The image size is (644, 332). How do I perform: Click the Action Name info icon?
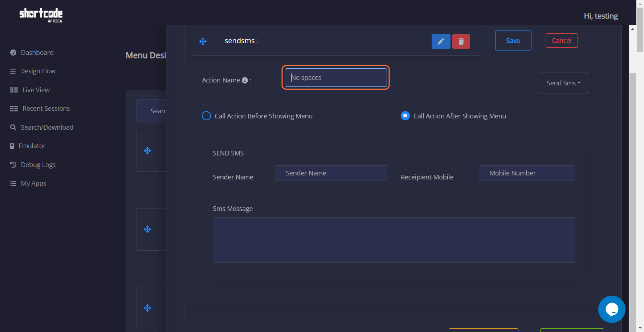(245, 80)
